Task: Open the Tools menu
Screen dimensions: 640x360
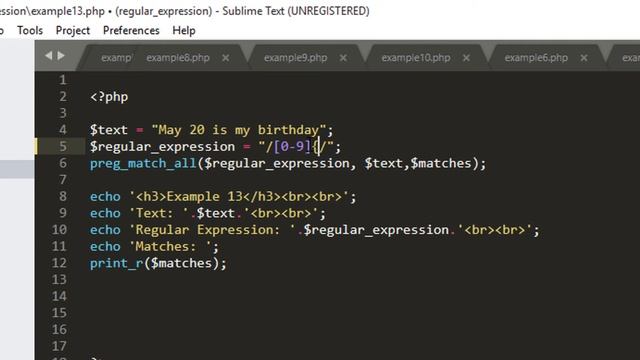Action: click(30, 31)
